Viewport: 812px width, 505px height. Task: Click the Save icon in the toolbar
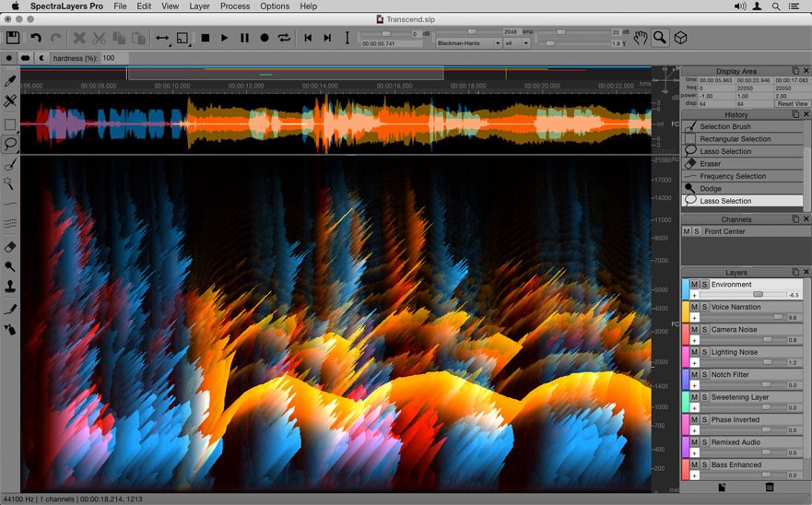pyautogui.click(x=13, y=38)
